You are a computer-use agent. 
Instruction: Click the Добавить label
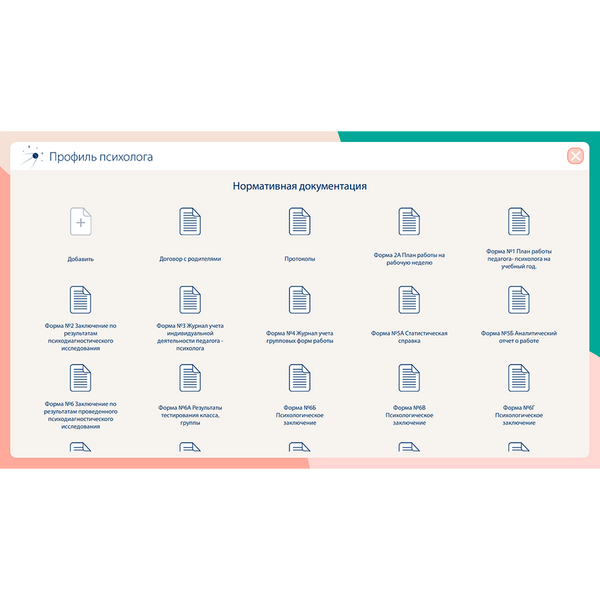80,259
